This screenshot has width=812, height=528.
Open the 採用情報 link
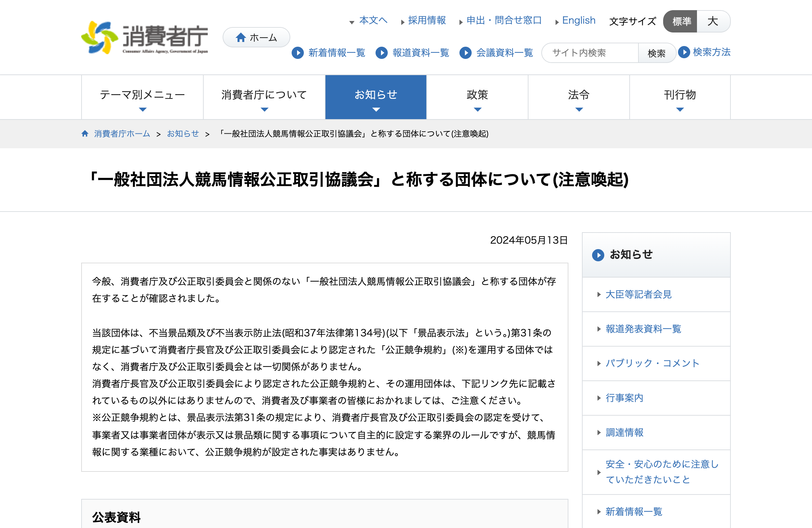[x=427, y=20]
